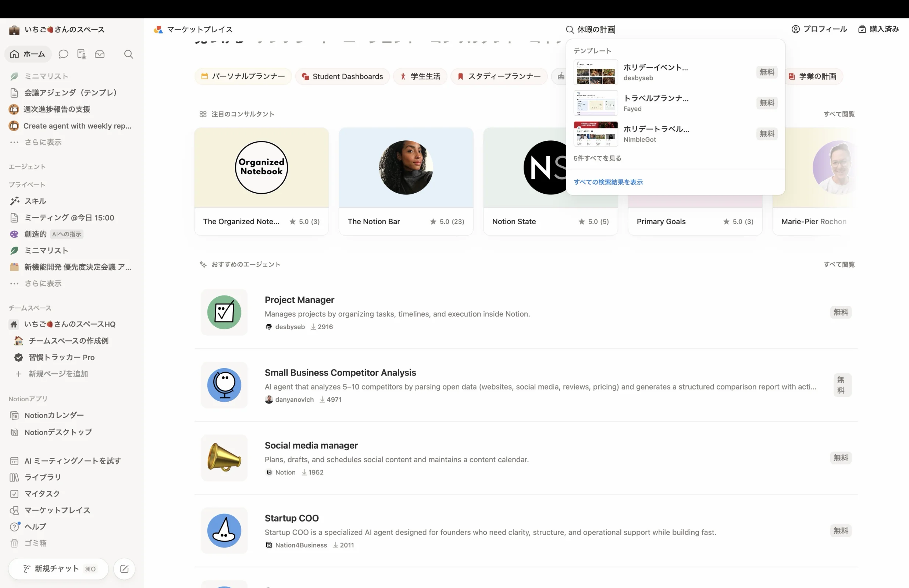Collapse the チームスペース section header
Screen dimensions: 909x588
(x=30, y=308)
